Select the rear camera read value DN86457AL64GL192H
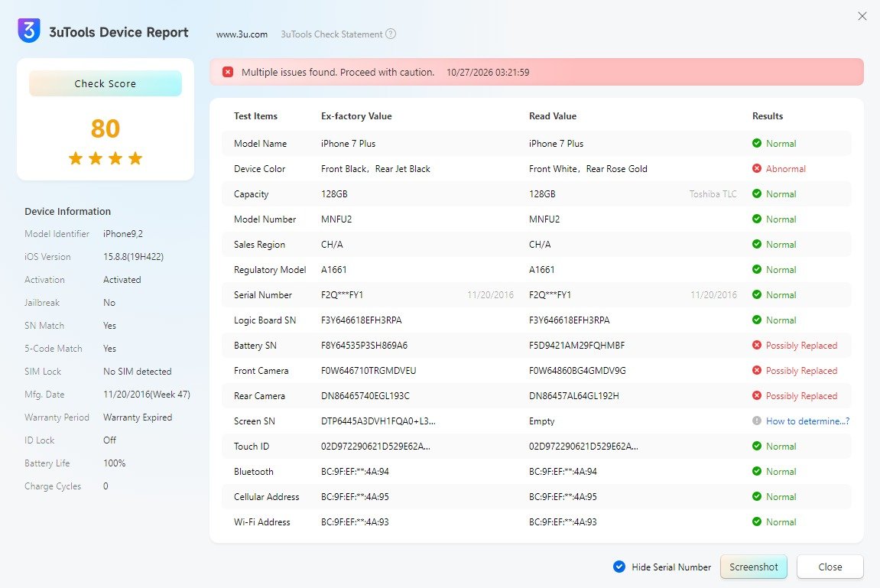Viewport: 880px width, 588px height. coord(574,395)
